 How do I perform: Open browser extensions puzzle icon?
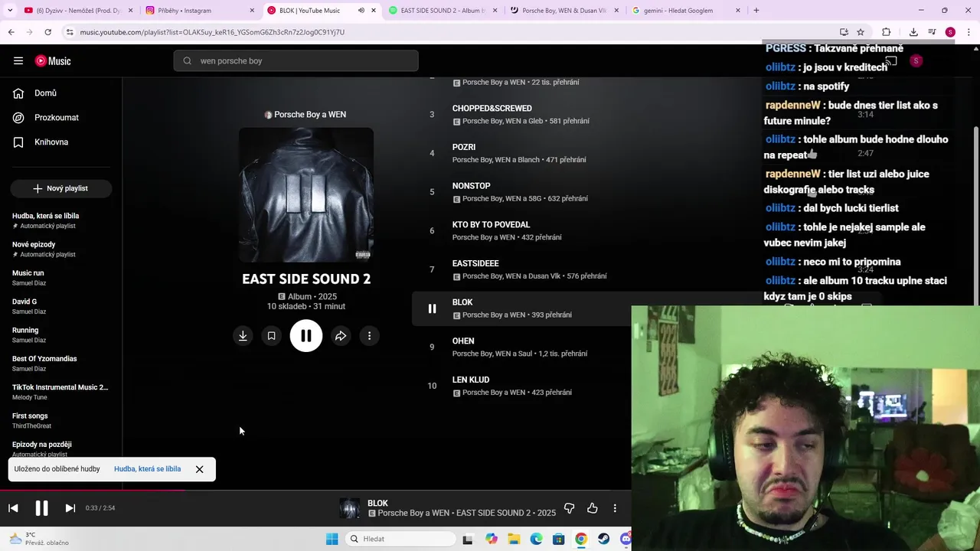pos(887,32)
